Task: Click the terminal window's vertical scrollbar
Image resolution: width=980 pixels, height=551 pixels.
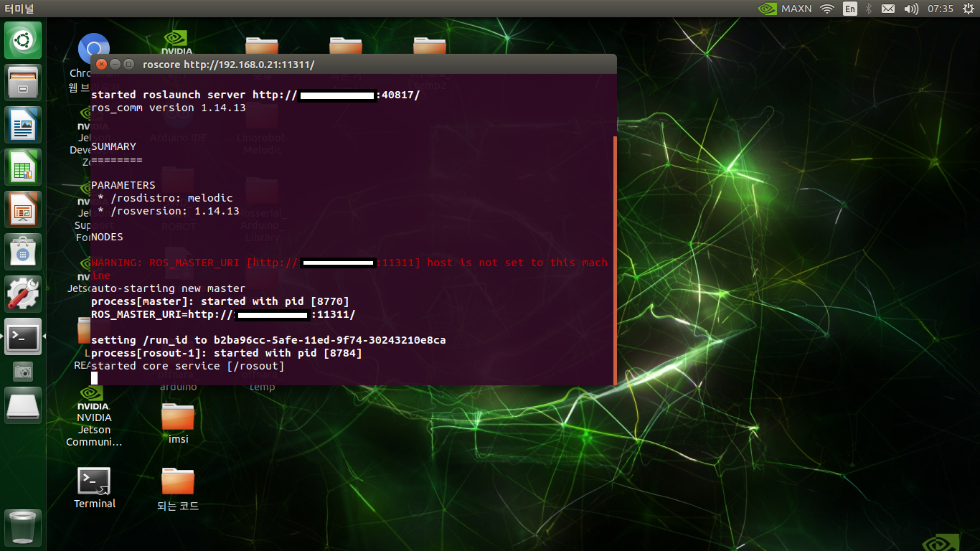Action: 614,258
